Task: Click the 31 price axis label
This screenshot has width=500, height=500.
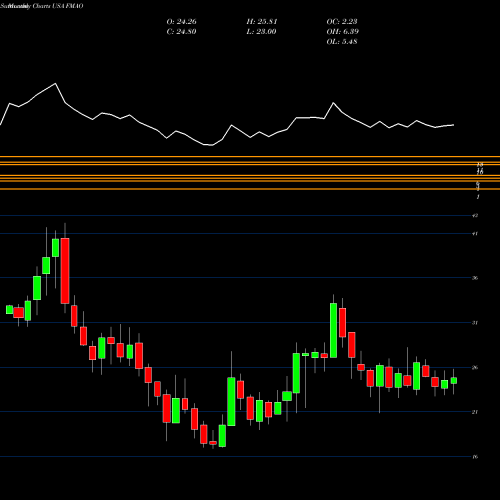Action: [x=475, y=323]
